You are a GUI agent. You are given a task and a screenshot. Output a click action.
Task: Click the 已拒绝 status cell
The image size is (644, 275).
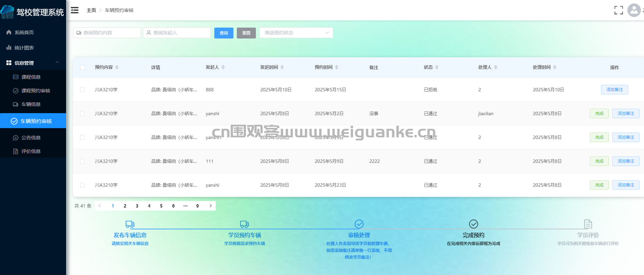(x=430, y=90)
